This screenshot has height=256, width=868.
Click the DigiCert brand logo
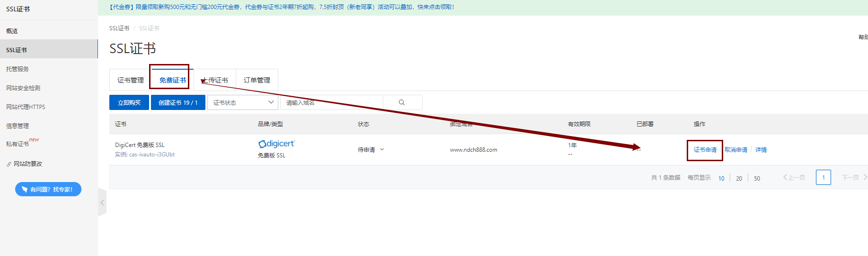[x=276, y=144]
